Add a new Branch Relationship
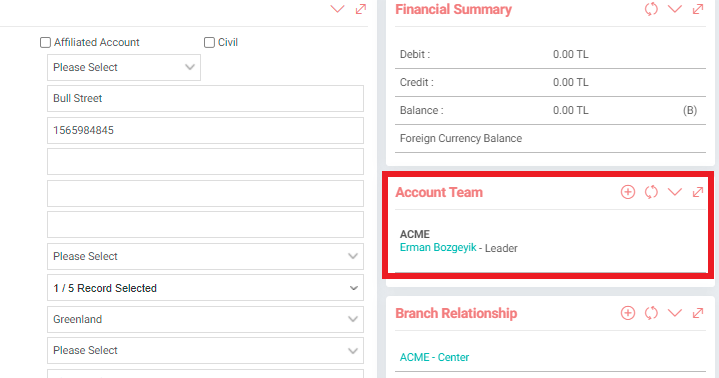This screenshot has width=719, height=378. 628,313
